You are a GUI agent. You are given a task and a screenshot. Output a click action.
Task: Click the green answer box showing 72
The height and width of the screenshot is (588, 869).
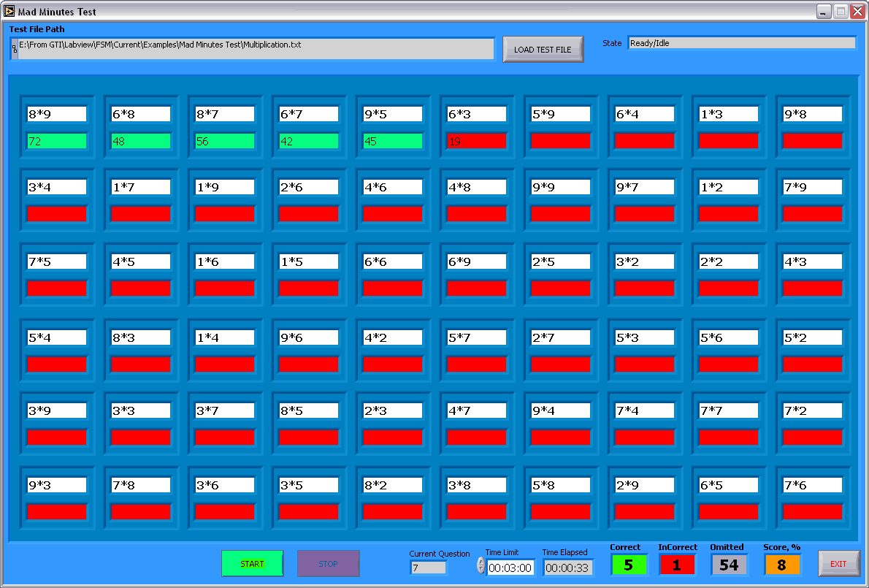(56, 141)
